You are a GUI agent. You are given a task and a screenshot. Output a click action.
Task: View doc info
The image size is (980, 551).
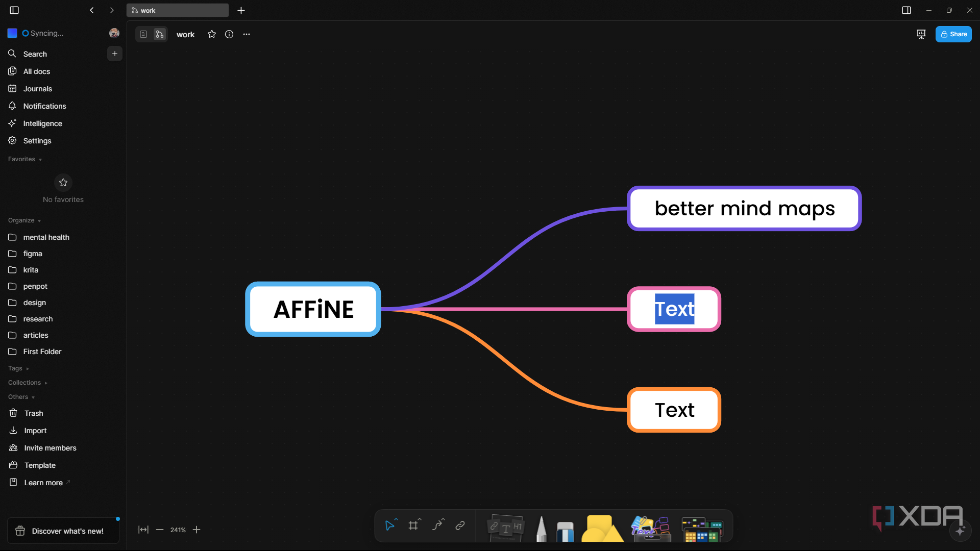pyautogui.click(x=229, y=34)
